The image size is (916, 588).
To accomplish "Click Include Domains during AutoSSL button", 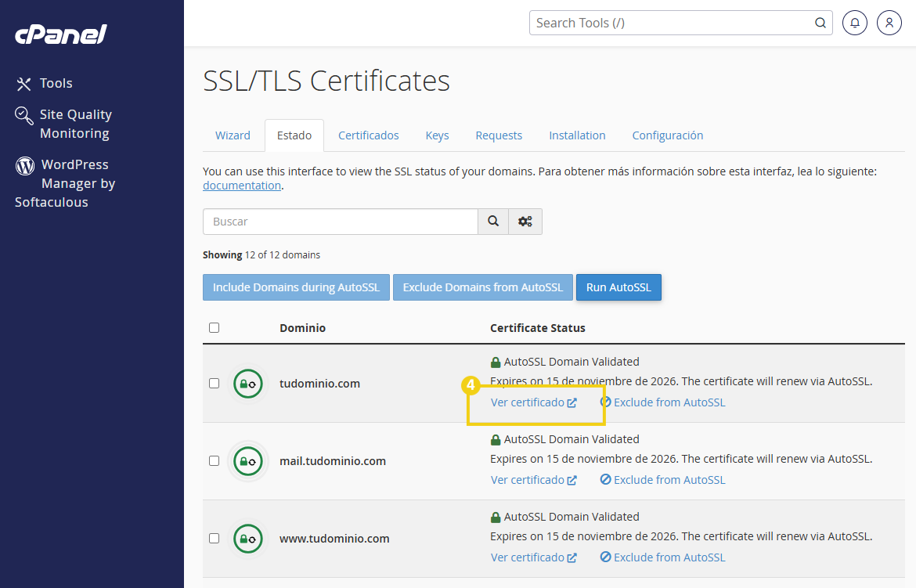I will tap(296, 287).
